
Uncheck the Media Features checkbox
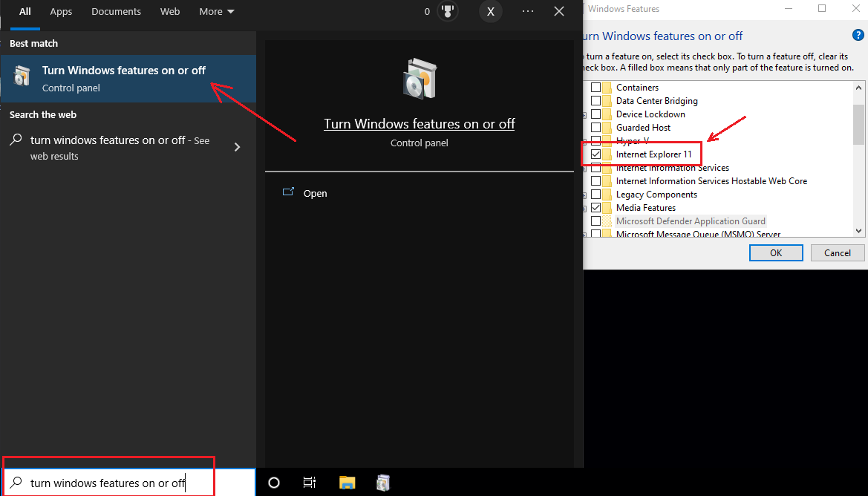(595, 208)
